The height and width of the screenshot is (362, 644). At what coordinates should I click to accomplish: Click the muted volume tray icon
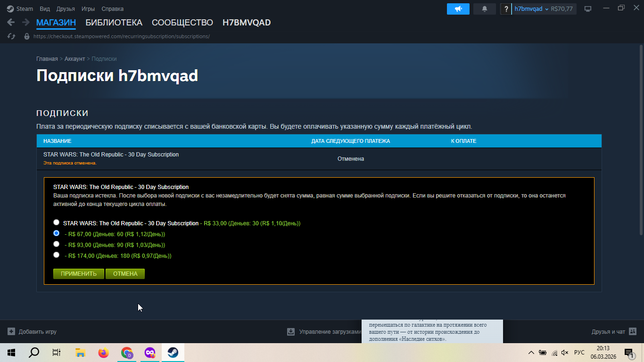point(565,353)
